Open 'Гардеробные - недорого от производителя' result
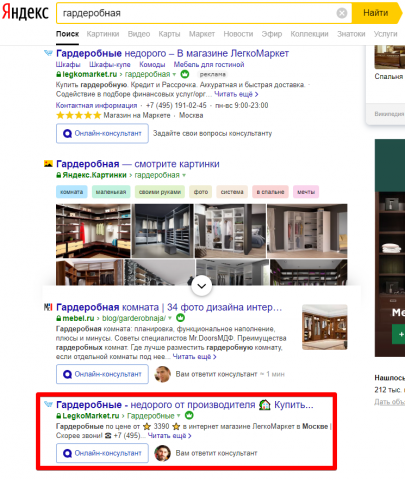The image size is (405, 480). (x=185, y=405)
